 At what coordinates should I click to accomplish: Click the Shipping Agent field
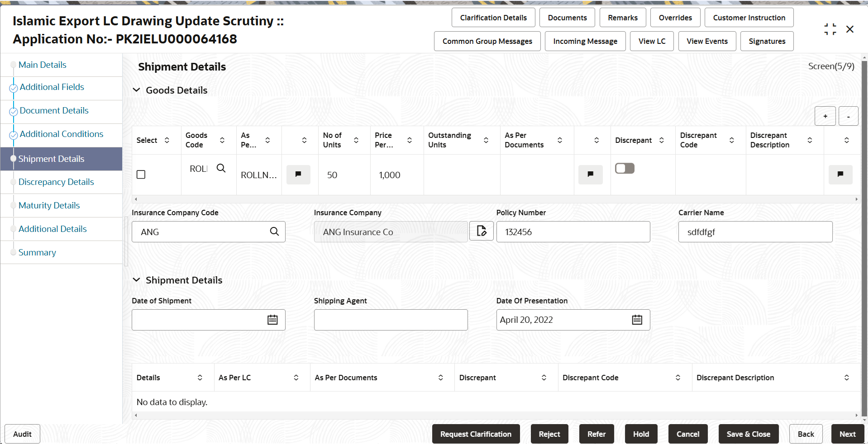pos(391,320)
